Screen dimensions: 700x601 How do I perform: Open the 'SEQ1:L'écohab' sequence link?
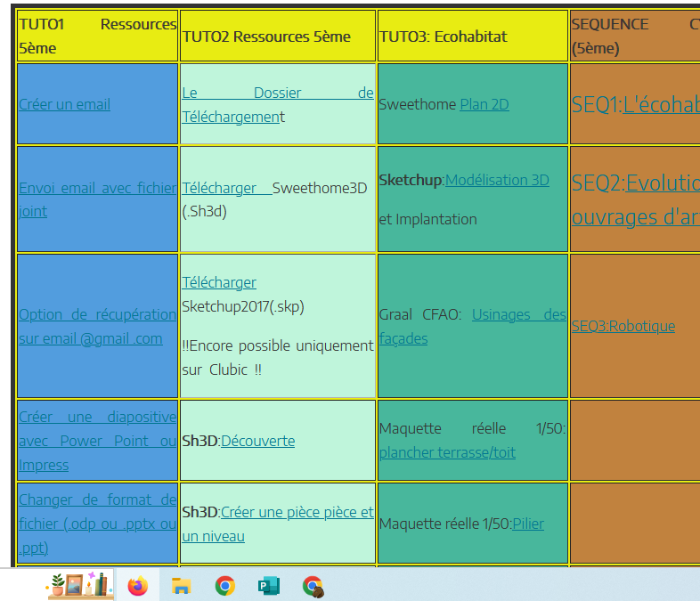636,105
